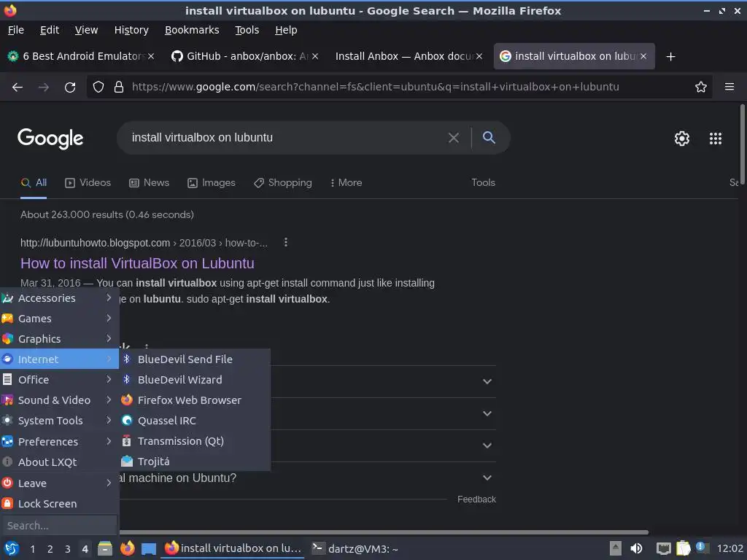Open the Tools menu in menu bar

click(247, 30)
